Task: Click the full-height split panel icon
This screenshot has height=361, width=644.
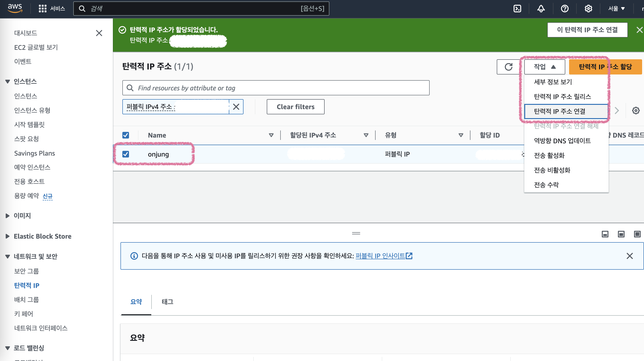Action: point(637,234)
